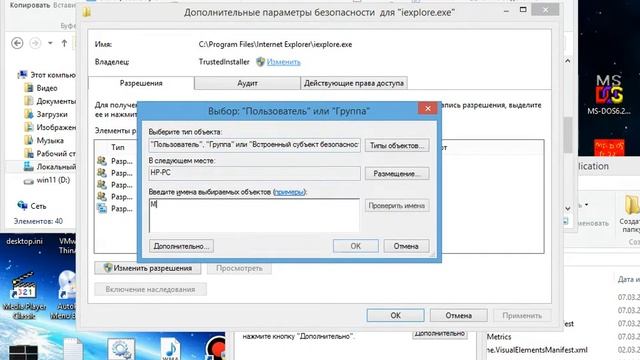640x360 pixels.
Task: Click the 'Типы объектов...' button
Action: coord(397,145)
